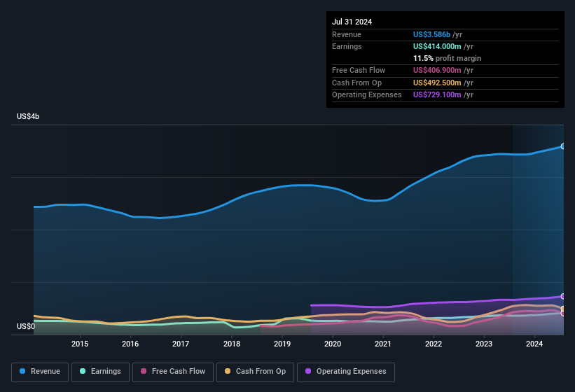Click the Jul 31 2024 tooltip date
This screenshot has height=392, width=575.
352,22
